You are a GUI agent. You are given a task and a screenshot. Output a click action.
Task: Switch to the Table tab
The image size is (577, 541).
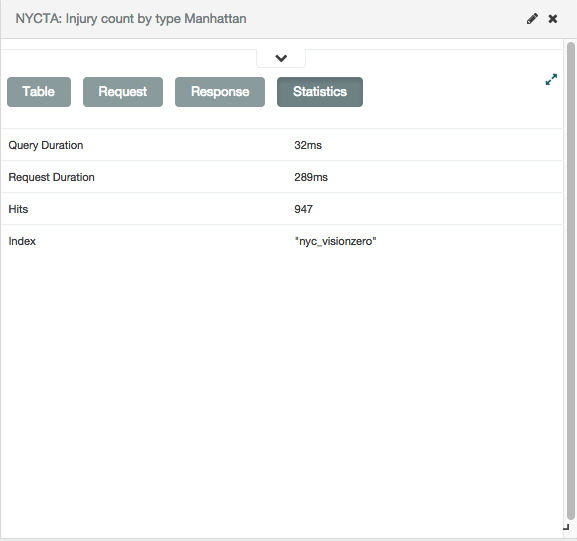[x=39, y=92]
